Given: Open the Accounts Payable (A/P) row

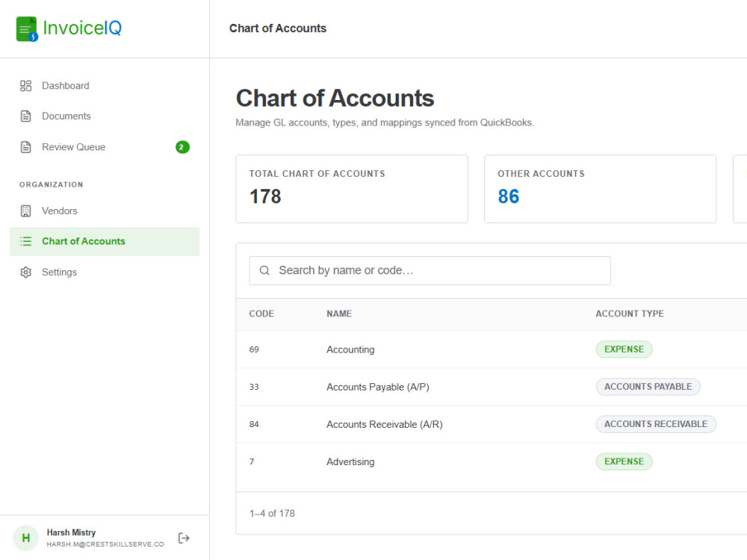Looking at the screenshot, I should 492,387.
